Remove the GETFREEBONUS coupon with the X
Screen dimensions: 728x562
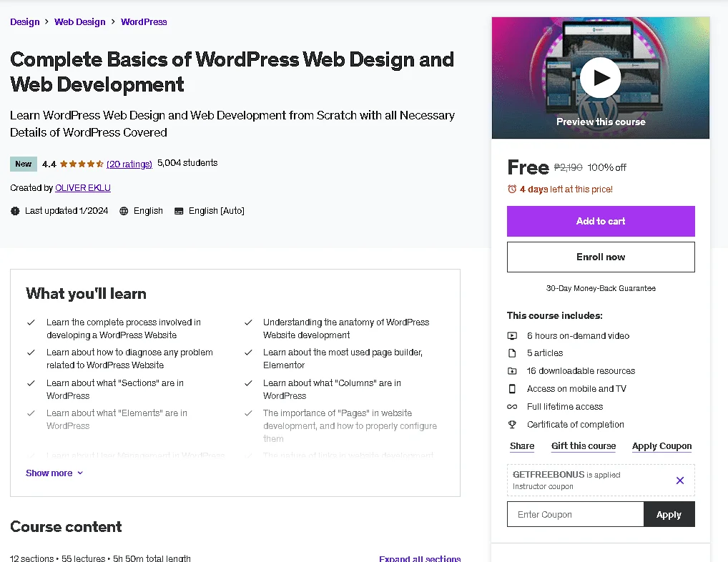(x=679, y=480)
